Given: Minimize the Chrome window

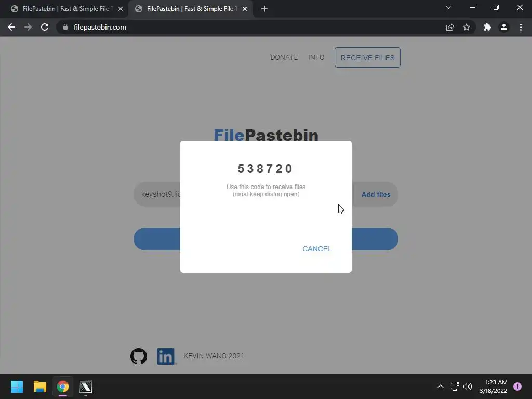Looking at the screenshot, I should click(x=472, y=7).
